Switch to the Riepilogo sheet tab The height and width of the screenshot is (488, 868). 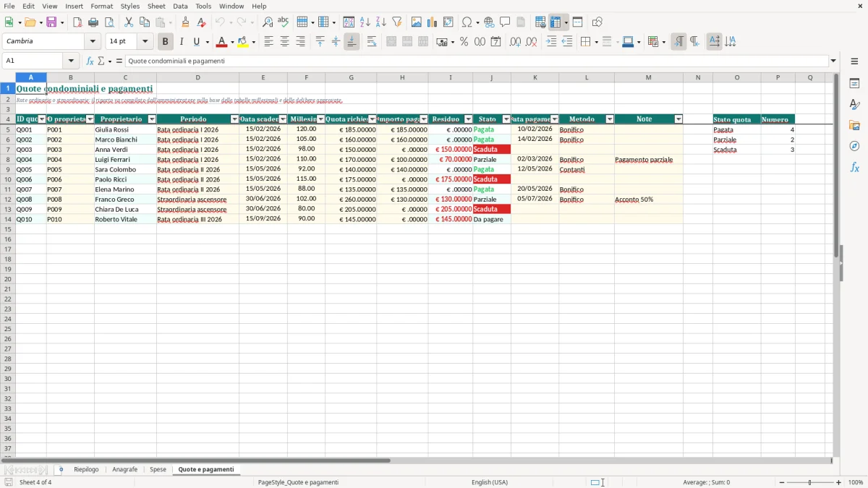[86, 470]
